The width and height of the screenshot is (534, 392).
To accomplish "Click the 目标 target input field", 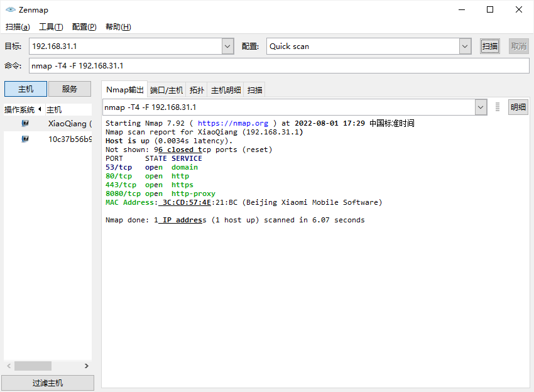I will (126, 46).
